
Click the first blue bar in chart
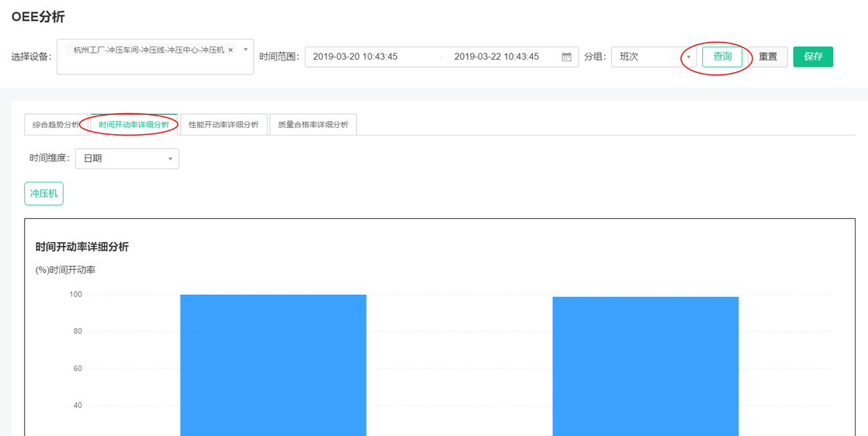pyautogui.click(x=274, y=365)
